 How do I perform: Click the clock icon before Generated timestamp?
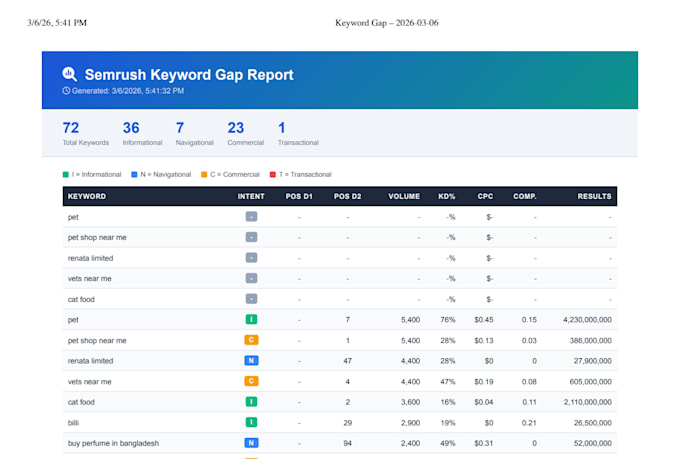tap(66, 91)
